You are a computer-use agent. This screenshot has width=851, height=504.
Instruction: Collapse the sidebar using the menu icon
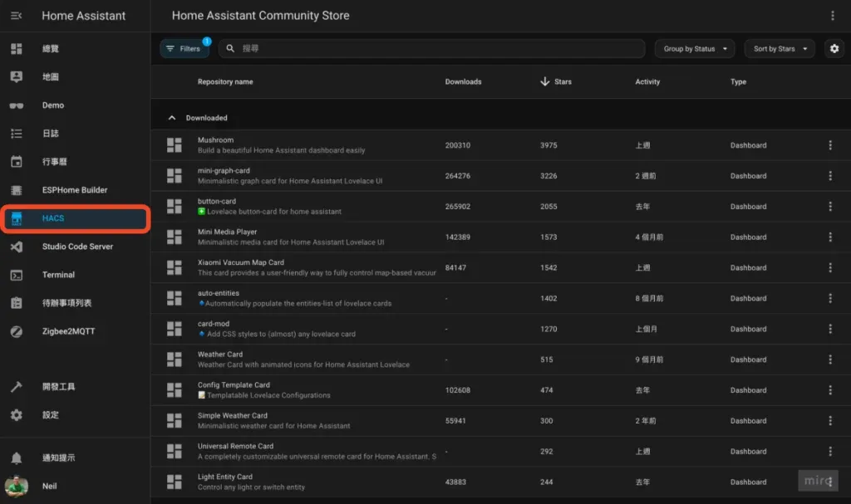point(17,16)
